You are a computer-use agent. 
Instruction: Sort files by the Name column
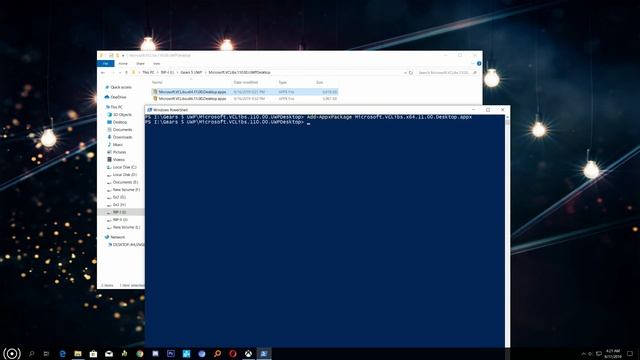click(157, 82)
